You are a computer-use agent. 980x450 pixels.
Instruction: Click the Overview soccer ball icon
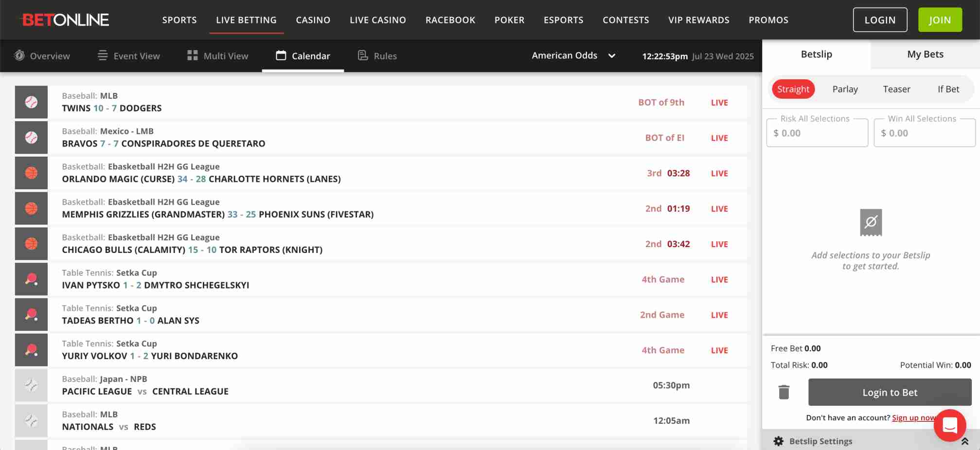click(19, 55)
